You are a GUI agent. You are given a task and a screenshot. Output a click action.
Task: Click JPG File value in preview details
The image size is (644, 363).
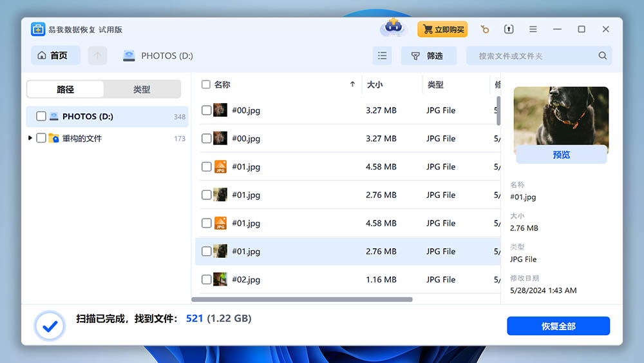click(x=523, y=259)
